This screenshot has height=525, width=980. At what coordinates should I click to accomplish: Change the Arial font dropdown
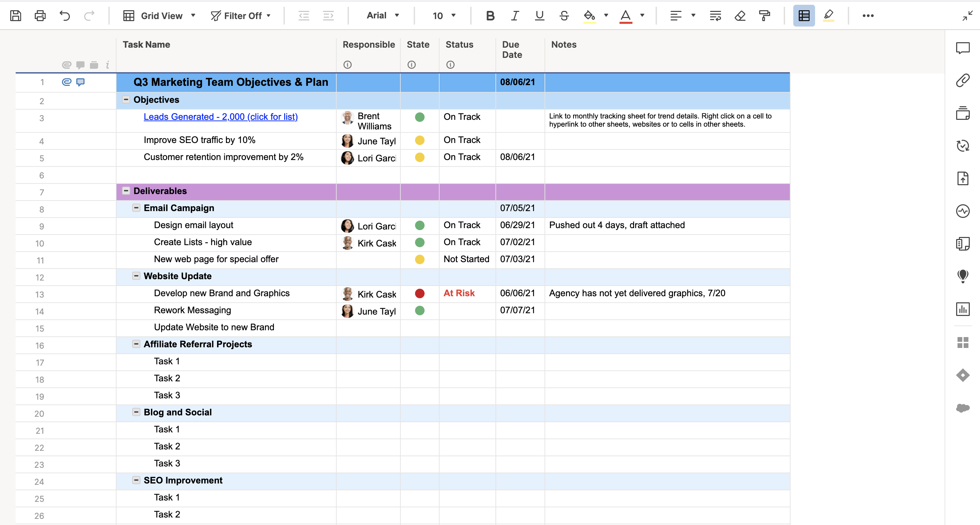click(x=382, y=16)
